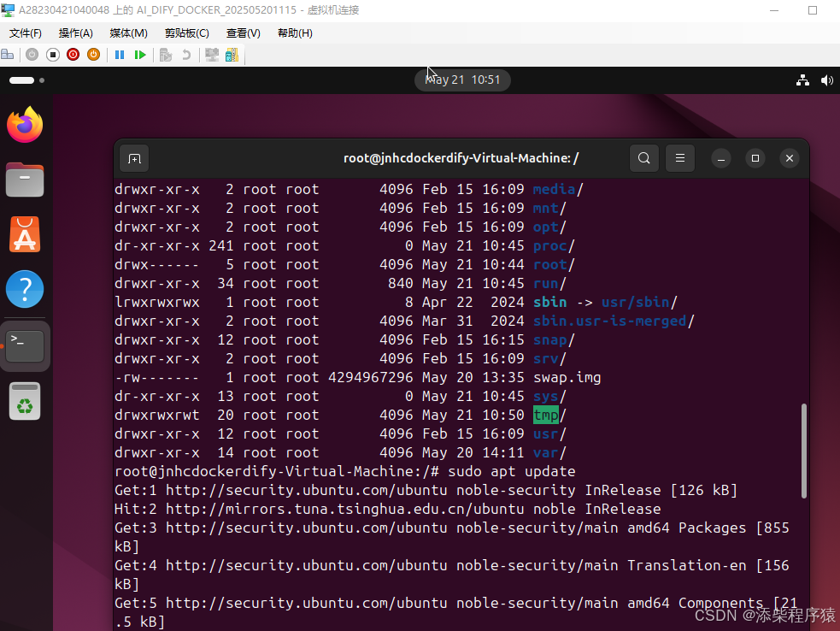Image resolution: width=840 pixels, height=631 pixels.
Task: Click the sys directory name
Action: point(545,396)
